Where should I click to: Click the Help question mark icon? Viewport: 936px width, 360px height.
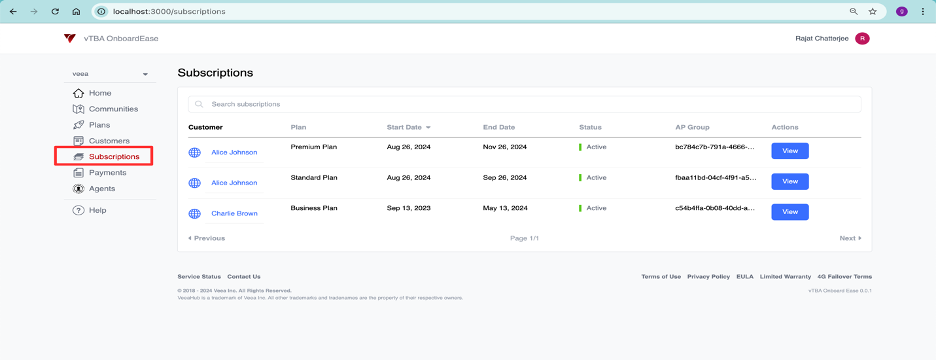click(x=78, y=210)
